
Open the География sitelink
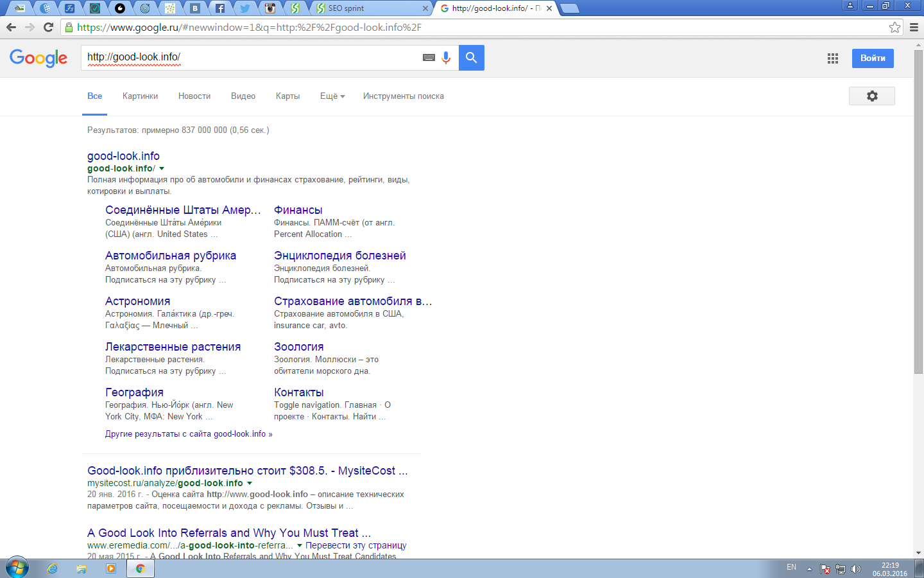(134, 392)
